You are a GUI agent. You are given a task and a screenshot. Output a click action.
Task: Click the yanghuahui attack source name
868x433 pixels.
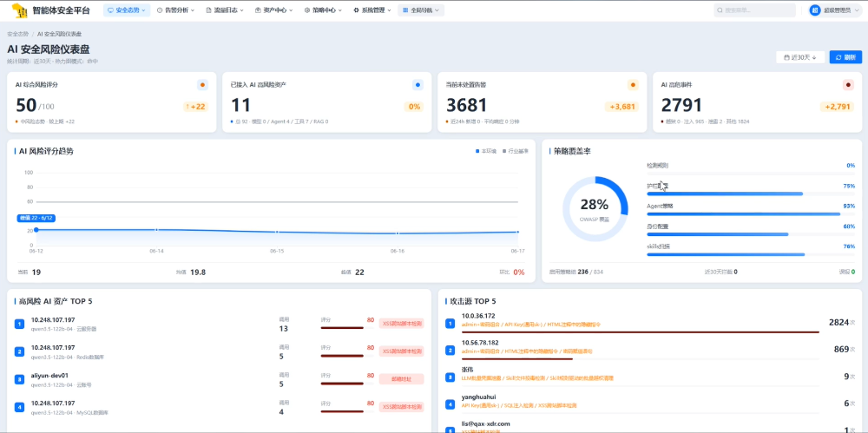click(479, 397)
